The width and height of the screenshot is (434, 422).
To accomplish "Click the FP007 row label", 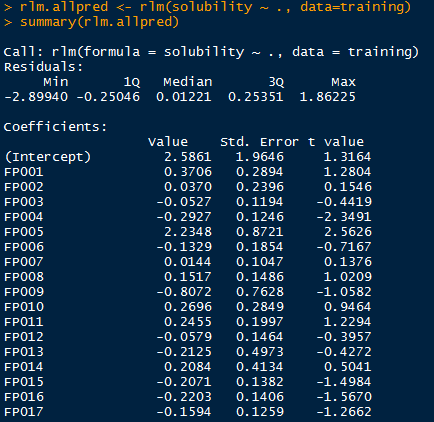I will (x=24, y=262).
